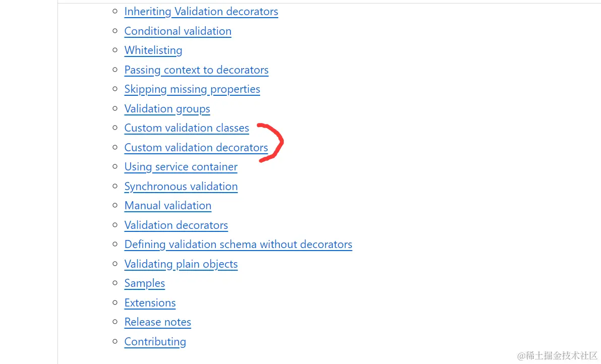Go to the Contributing section
Image resolution: width=601 pixels, height=364 pixels.
click(155, 342)
